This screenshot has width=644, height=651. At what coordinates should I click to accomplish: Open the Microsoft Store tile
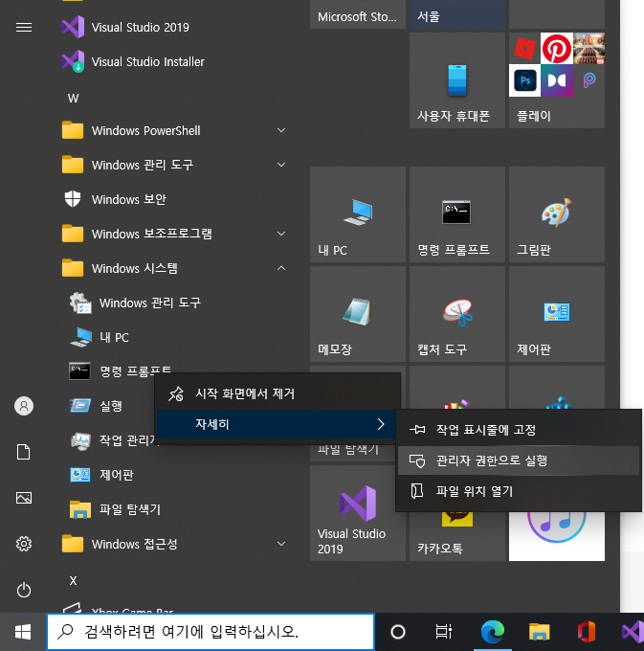[358, 14]
